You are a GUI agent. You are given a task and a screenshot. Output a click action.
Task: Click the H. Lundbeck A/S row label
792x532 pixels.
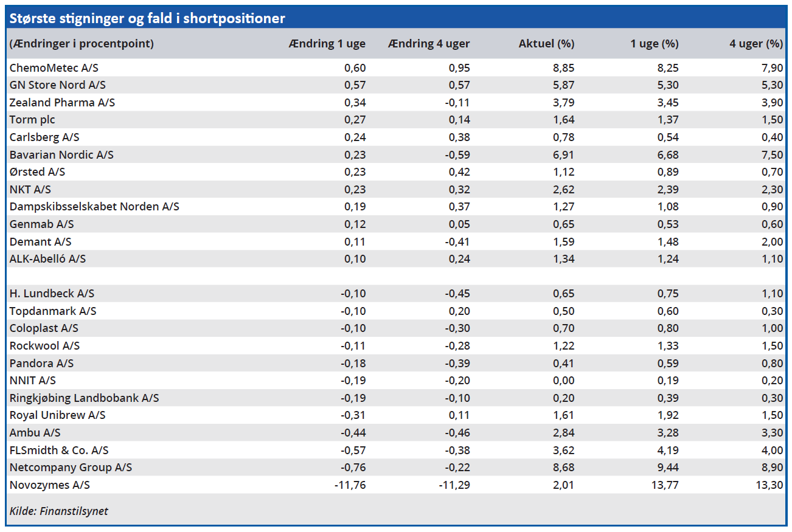point(52,294)
